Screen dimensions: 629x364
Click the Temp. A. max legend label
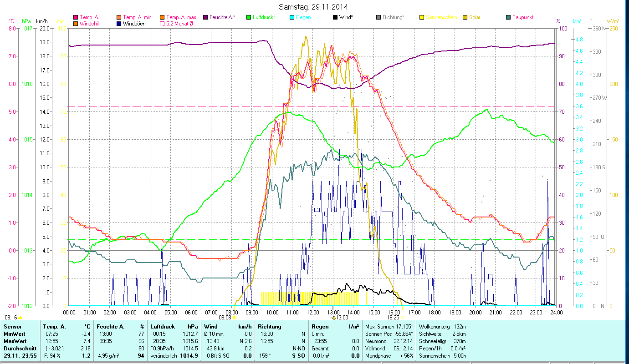(181, 17)
